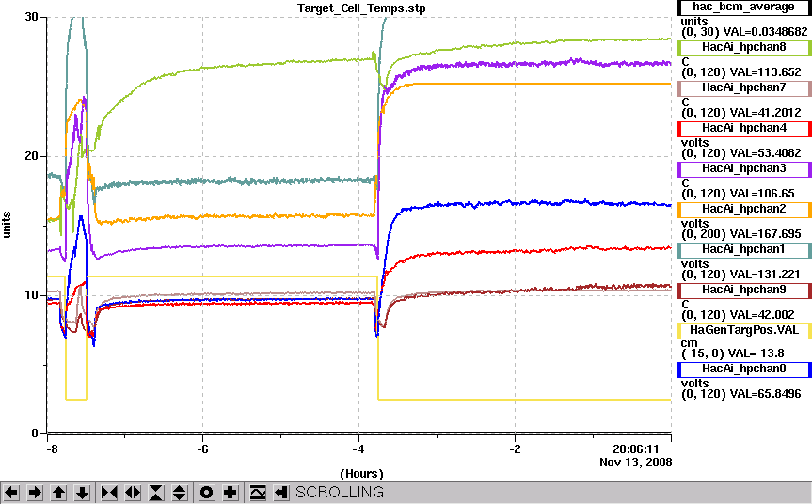Select the HacAi_hpchan2 legend entry
812x504 pixels.
pyautogui.click(x=743, y=209)
